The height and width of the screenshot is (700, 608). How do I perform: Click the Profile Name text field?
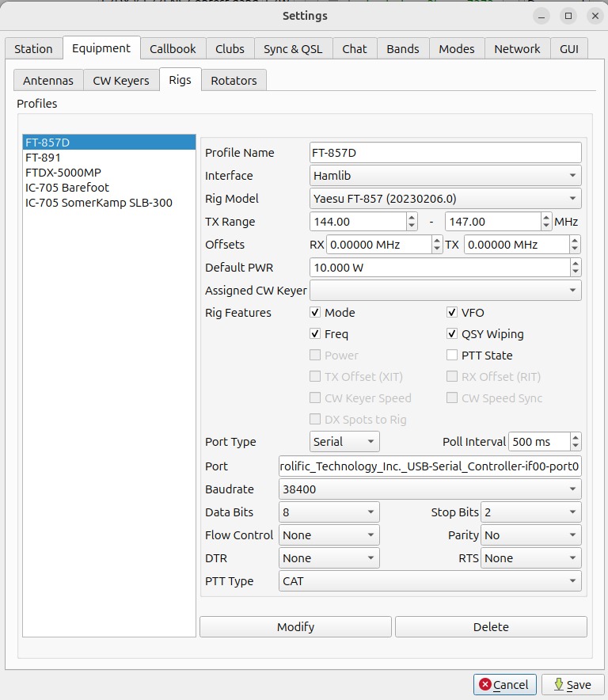445,153
